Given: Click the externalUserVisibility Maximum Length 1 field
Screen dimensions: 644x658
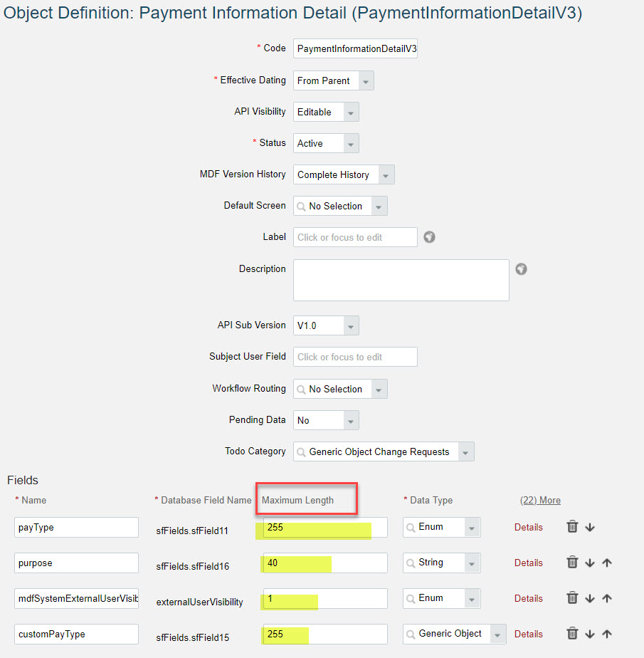Looking at the screenshot, I should click(x=325, y=599).
